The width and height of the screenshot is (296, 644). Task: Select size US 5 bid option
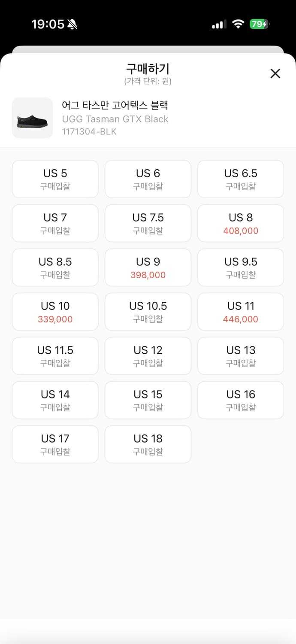click(55, 179)
